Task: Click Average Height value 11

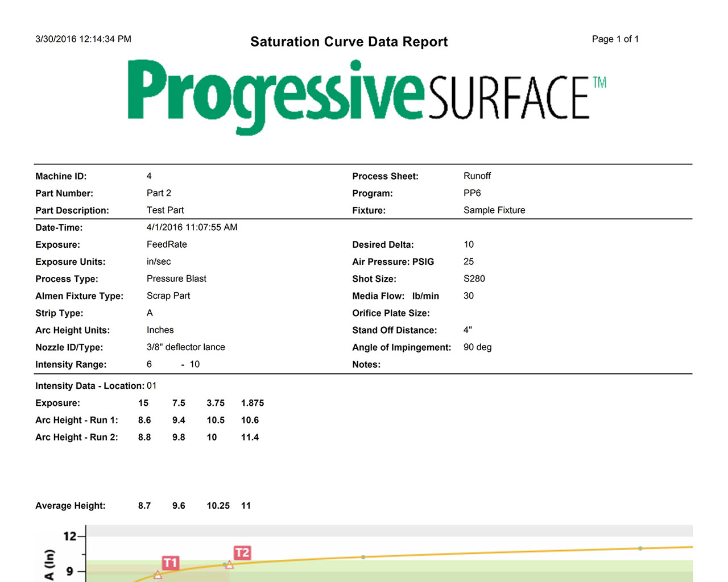Action: point(246,505)
